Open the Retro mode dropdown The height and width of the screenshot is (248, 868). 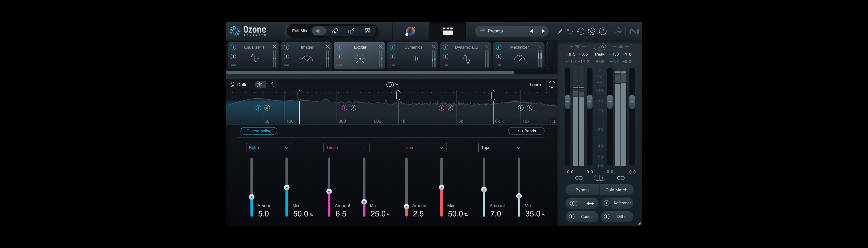[269, 148]
